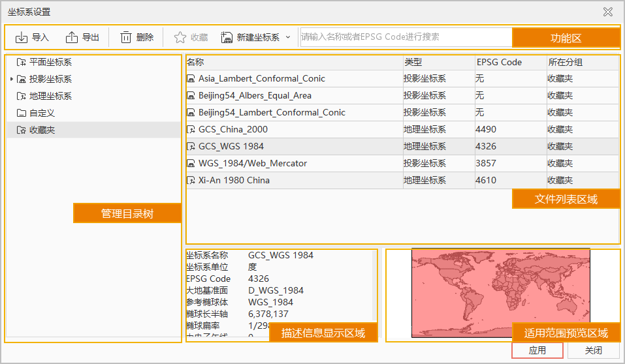This screenshot has width=625, height=364.
Task: Select 地理坐标系 folder icon in tree
Action: click(x=21, y=96)
